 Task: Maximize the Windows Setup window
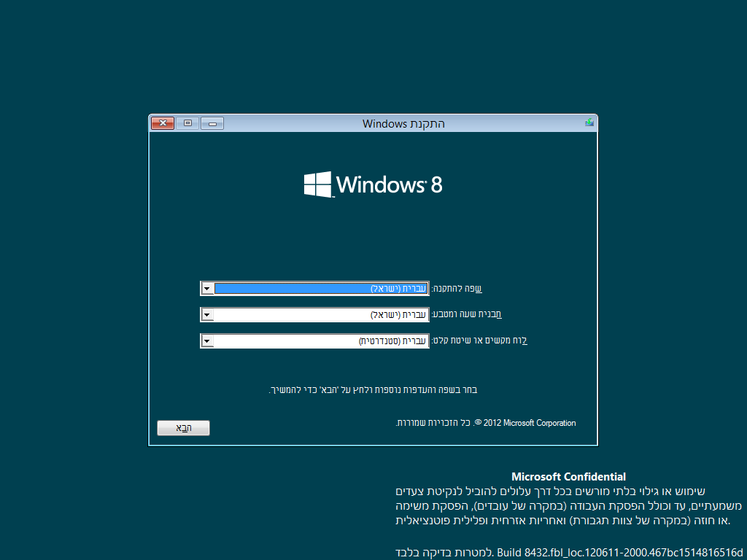click(x=187, y=123)
